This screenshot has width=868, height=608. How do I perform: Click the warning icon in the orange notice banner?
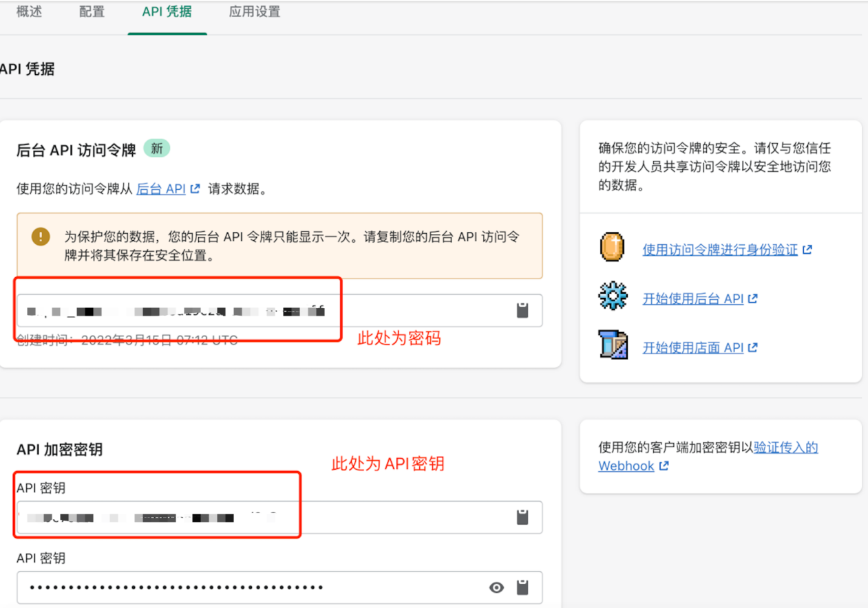[x=41, y=236]
